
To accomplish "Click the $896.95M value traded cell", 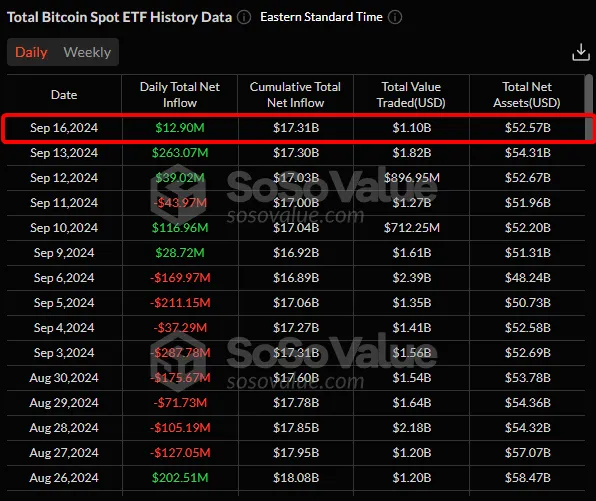I will click(412, 178).
